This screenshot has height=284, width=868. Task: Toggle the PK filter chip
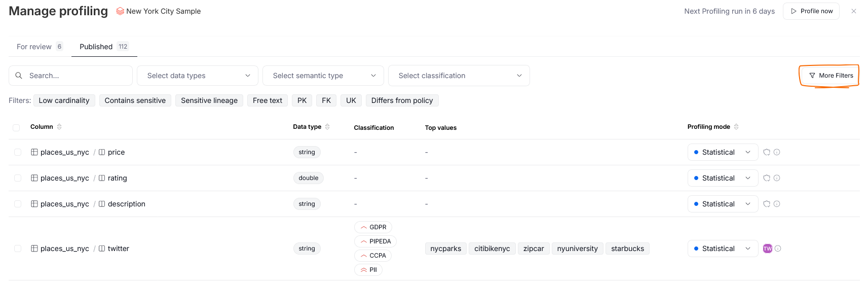pyautogui.click(x=302, y=100)
